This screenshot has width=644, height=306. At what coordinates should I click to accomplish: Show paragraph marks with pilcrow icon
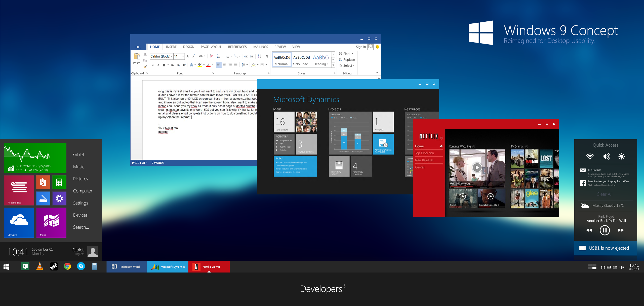(267, 56)
